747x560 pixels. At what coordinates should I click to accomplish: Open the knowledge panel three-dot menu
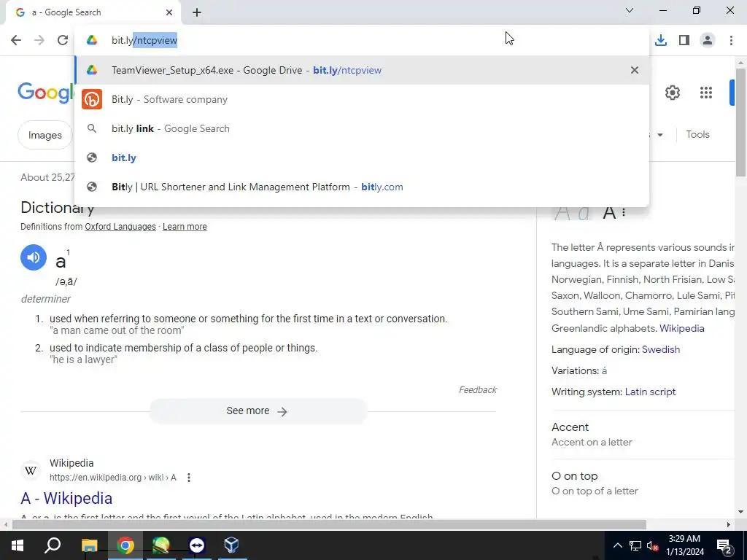click(x=624, y=212)
